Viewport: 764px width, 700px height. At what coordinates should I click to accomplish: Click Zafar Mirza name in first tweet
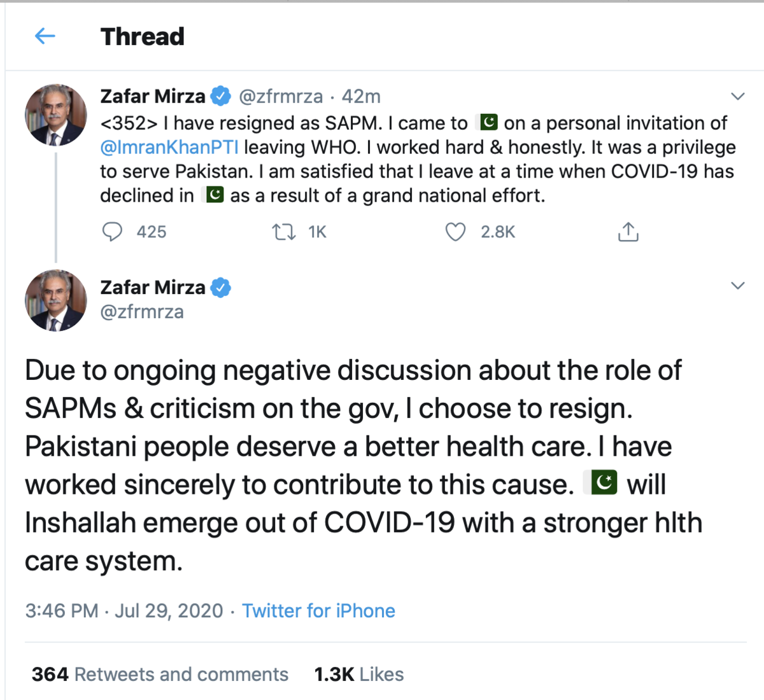click(153, 96)
